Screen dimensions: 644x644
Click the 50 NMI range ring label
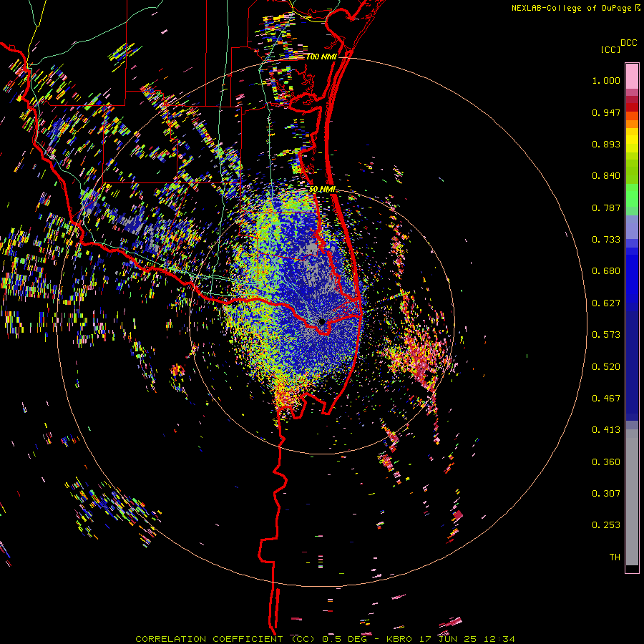click(x=322, y=189)
